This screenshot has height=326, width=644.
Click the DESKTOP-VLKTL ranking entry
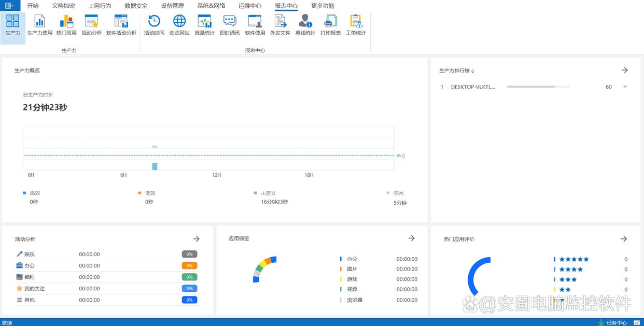click(x=473, y=87)
